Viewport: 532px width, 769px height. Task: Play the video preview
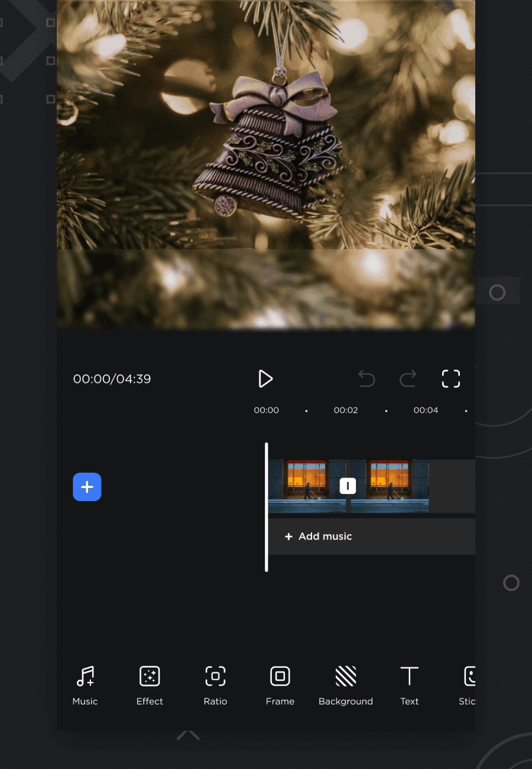click(x=265, y=379)
